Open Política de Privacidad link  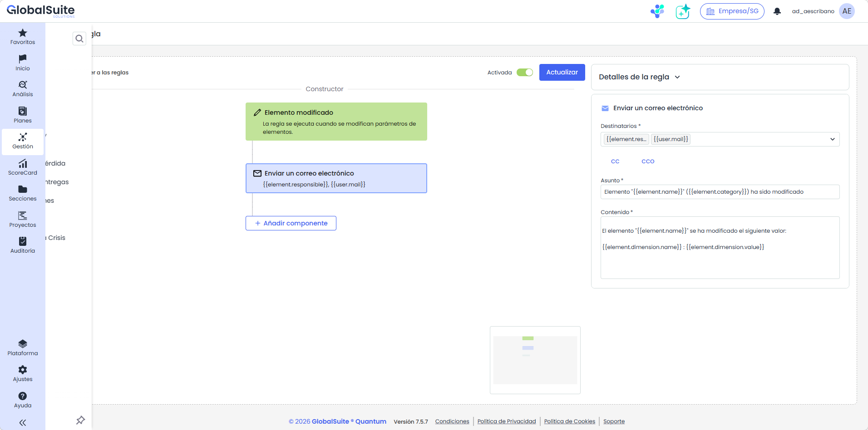[507, 421]
